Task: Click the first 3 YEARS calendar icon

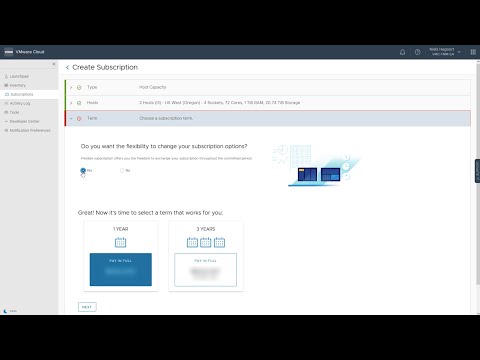Action: pyautogui.click(x=192, y=242)
